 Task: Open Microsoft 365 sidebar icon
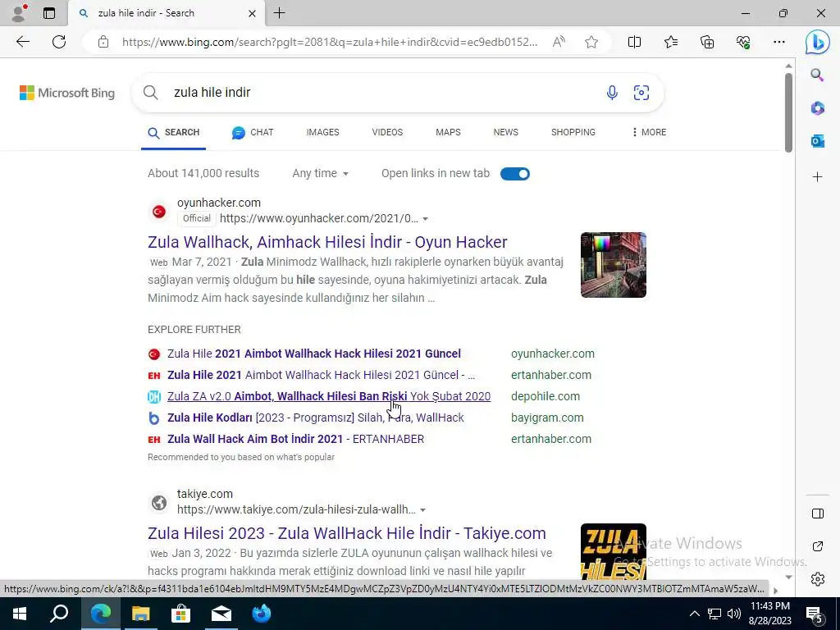(x=817, y=108)
